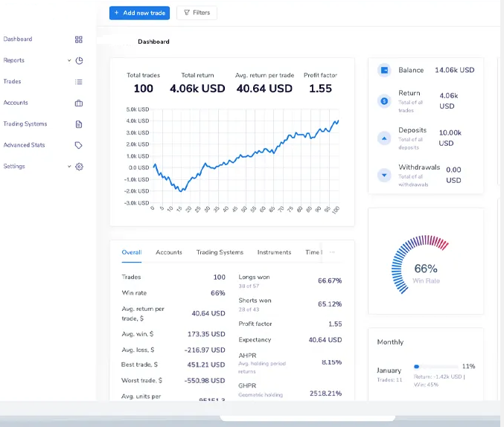
Task: Click the Longs won 66.67% value
Action: (330, 280)
